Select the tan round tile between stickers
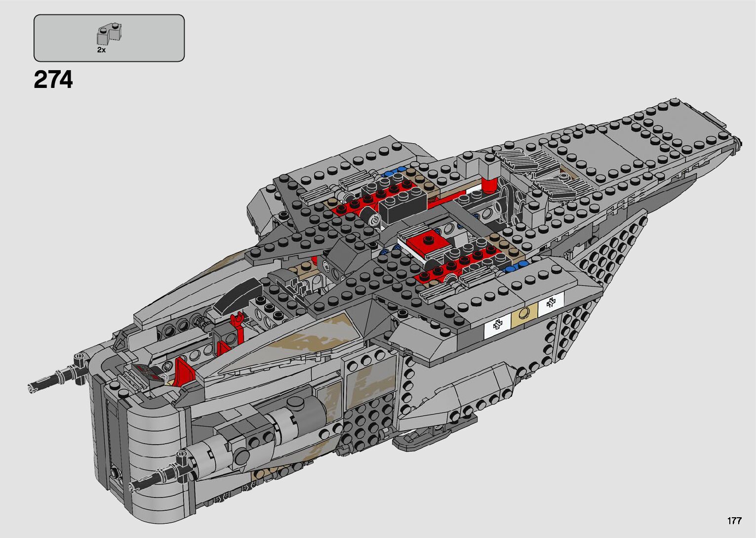The width and height of the screenshot is (756, 538). 525,313
